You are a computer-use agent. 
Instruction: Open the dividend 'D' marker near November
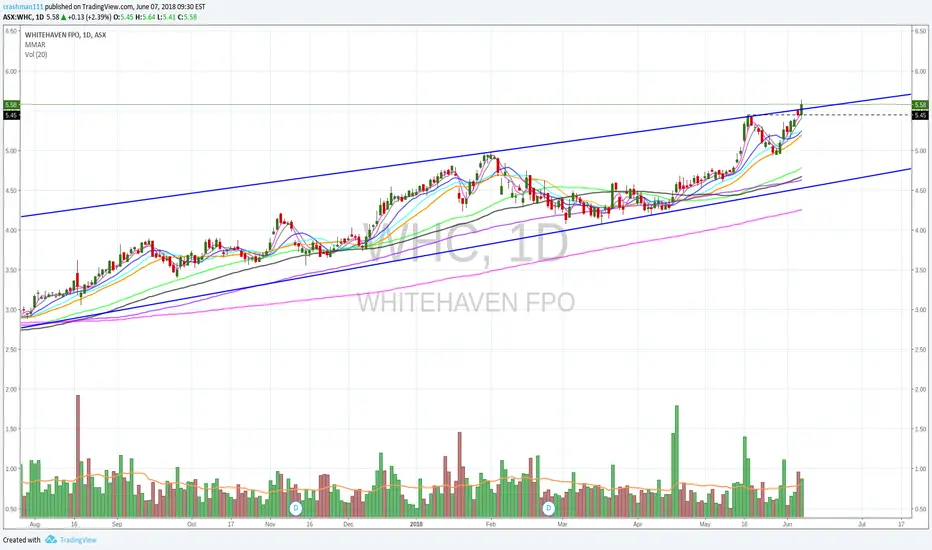coord(295,508)
